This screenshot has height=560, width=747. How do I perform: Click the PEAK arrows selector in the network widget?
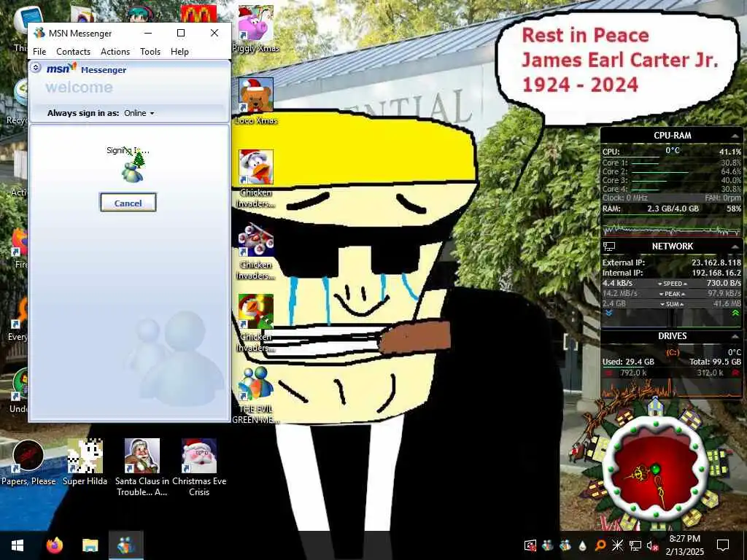tap(672, 294)
